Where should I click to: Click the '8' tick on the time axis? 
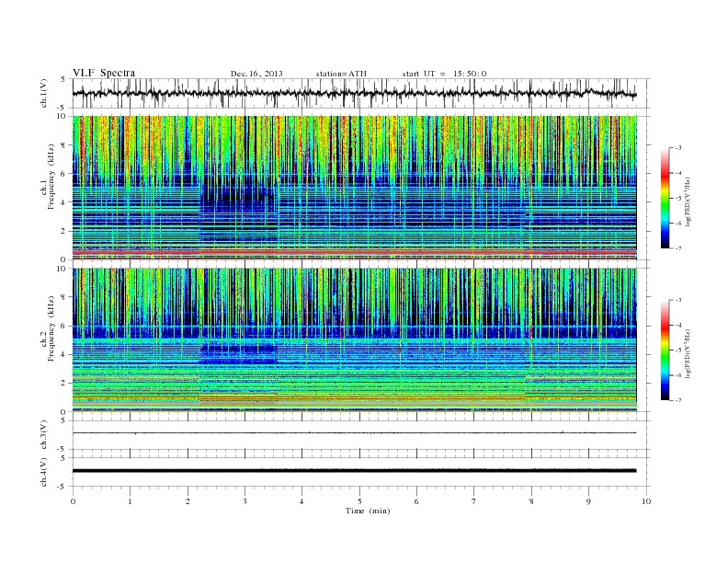click(x=531, y=501)
